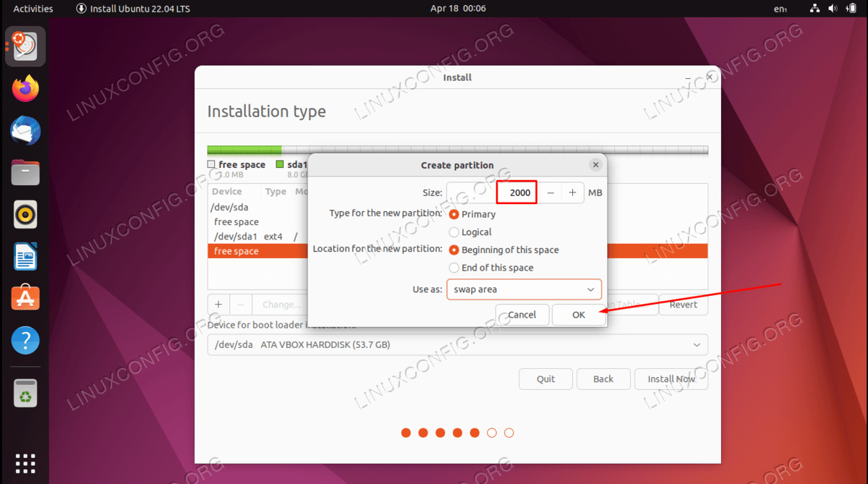
Task: Click the Revert button
Action: tap(684, 305)
